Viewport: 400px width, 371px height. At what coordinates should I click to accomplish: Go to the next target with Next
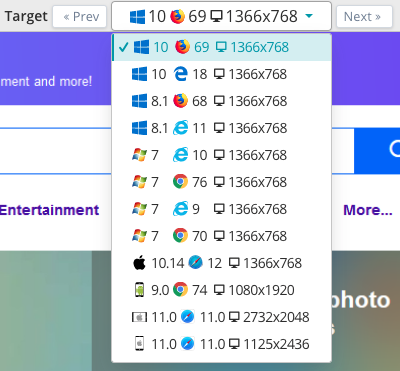(364, 16)
